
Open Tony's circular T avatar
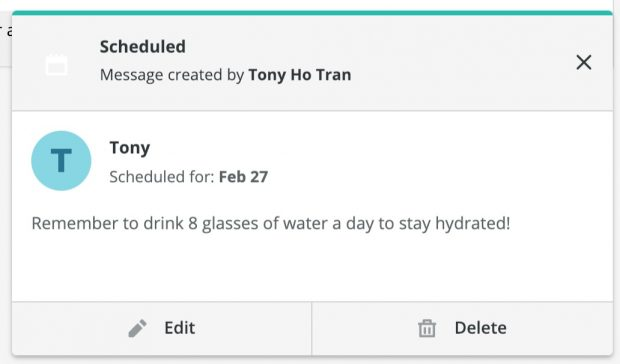click(x=61, y=161)
